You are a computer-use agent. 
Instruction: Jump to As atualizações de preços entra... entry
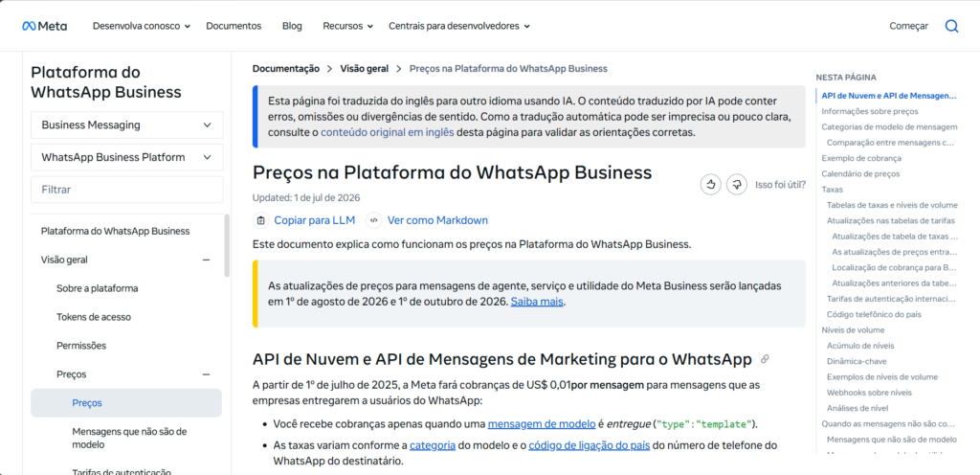coord(895,252)
